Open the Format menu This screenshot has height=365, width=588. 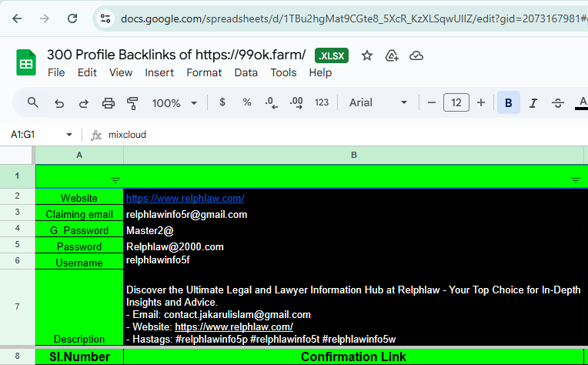[x=204, y=72]
